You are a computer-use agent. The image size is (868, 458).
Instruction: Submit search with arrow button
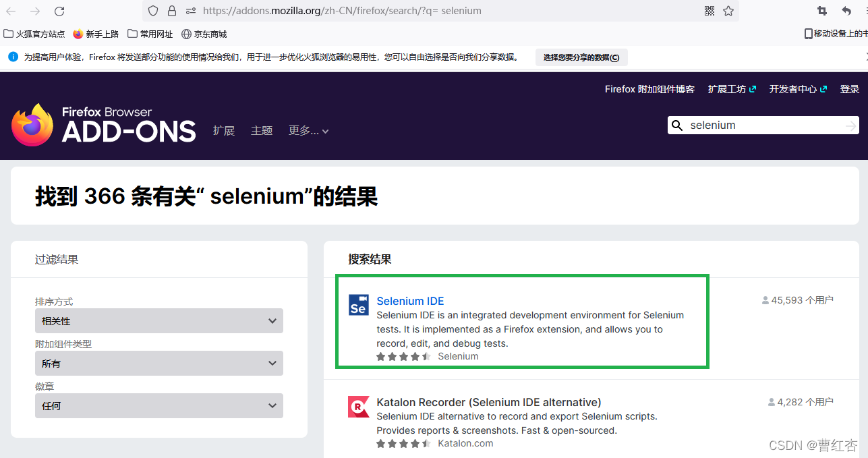(851, 125)
